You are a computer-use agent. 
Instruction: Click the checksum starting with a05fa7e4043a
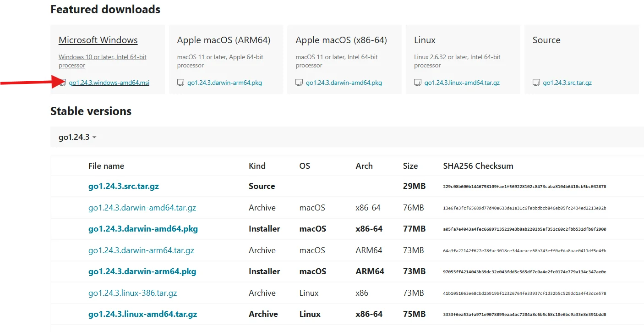[525, 229]
